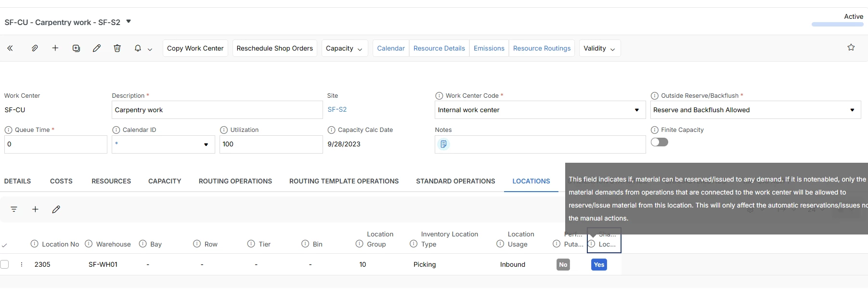The image size is (868, 299).
Task: Click the edit pencil icon in top toolbar
Action: click(x=97, y=48)
